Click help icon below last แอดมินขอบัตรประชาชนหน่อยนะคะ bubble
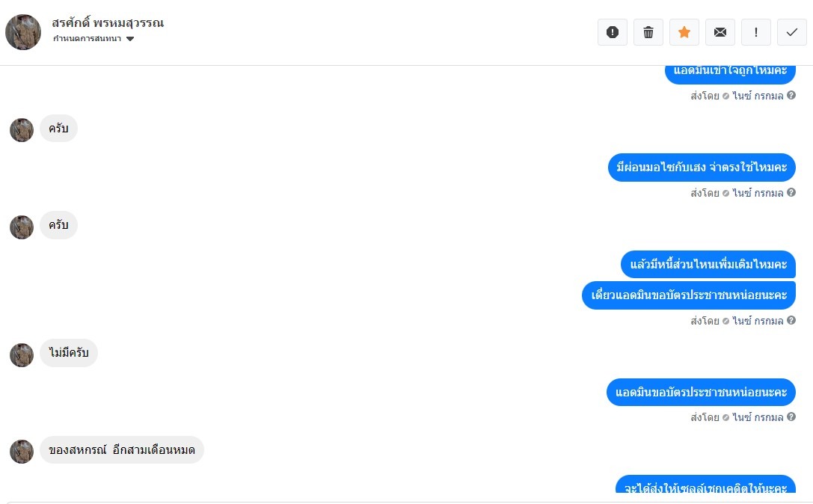 point(791,417)
